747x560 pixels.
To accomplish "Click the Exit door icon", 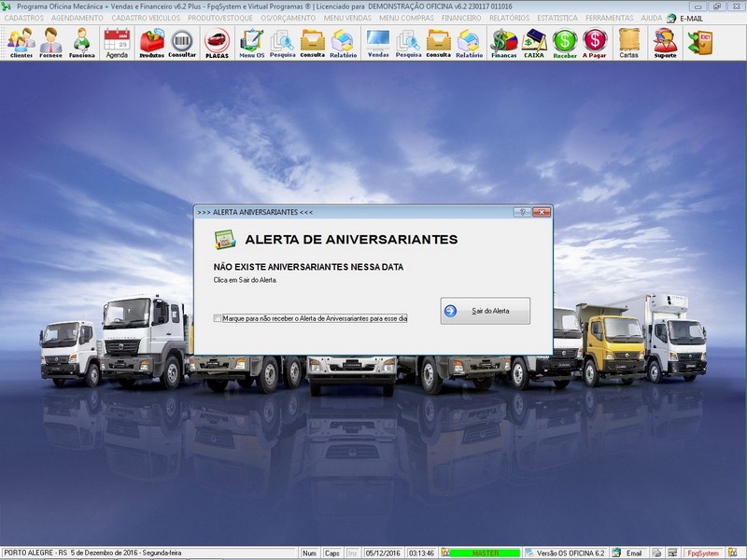I will tap(700, 43).
